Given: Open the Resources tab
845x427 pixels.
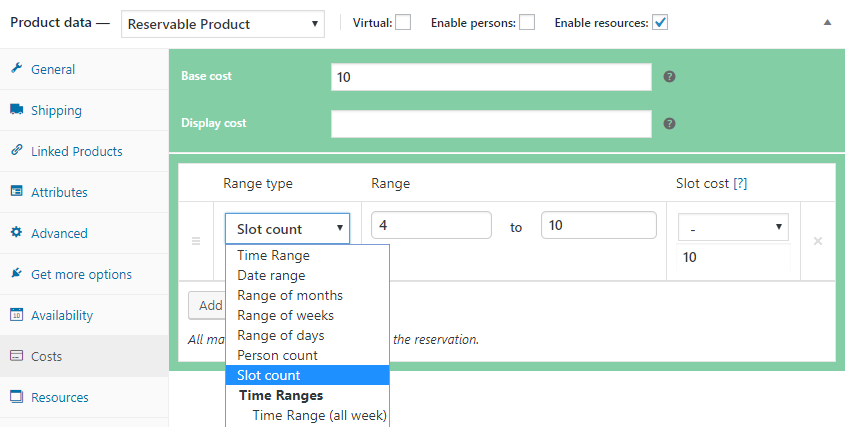Looking at the screenshot, I should pyautogui.click(x=59, y=397).
